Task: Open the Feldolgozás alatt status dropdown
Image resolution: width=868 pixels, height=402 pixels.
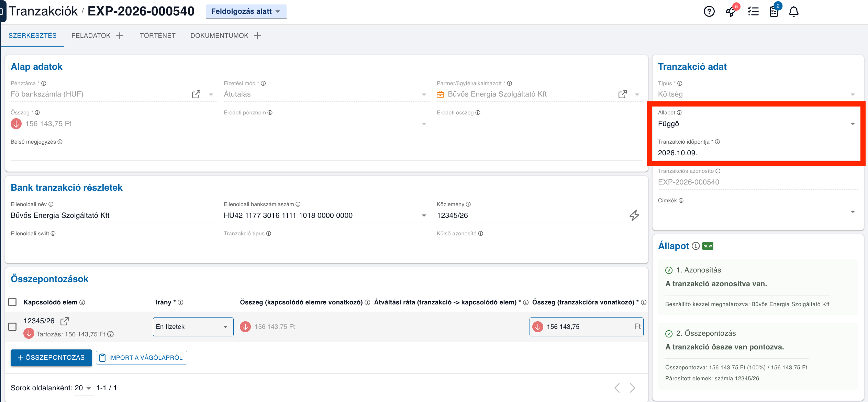Action: click(246, 11)
